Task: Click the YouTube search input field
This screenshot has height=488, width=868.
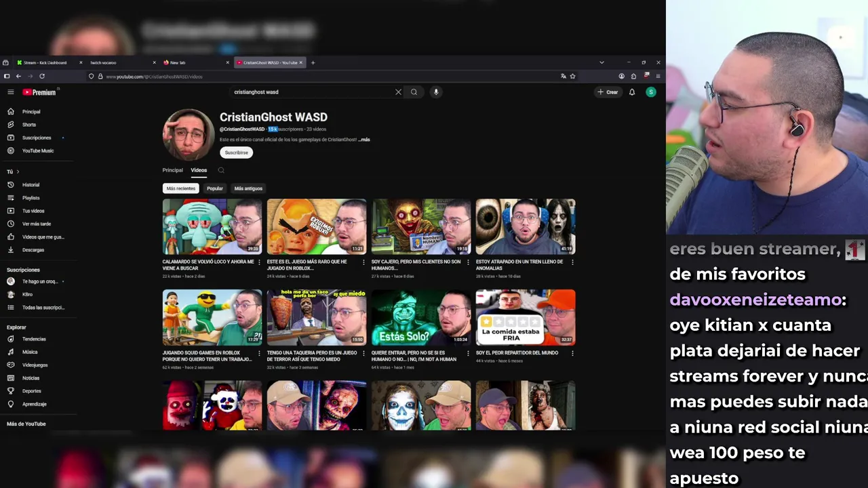Action: pyautogui.click(x=312, y=92)
